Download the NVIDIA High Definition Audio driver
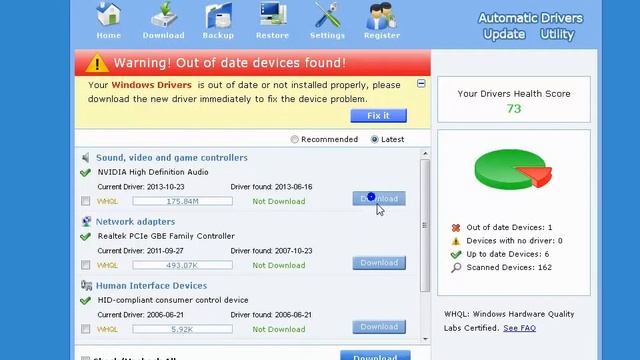 pyautogui.click(x=379, y=199)
